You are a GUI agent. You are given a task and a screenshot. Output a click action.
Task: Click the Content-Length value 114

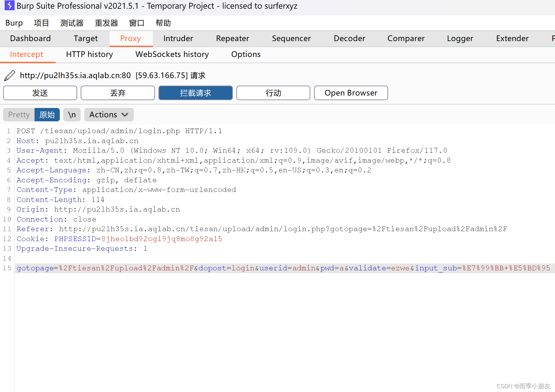tap(98, 200)
